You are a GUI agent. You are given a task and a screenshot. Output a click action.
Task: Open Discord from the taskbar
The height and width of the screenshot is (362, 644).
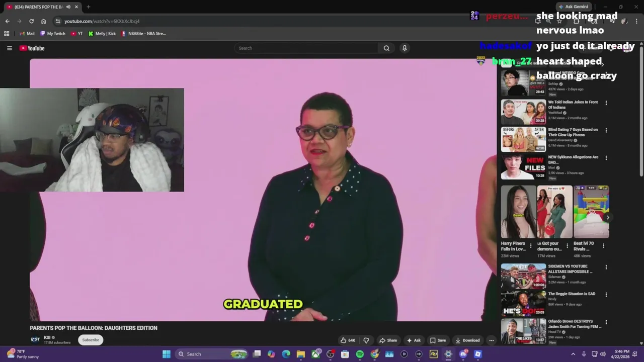tap(463, 354)
